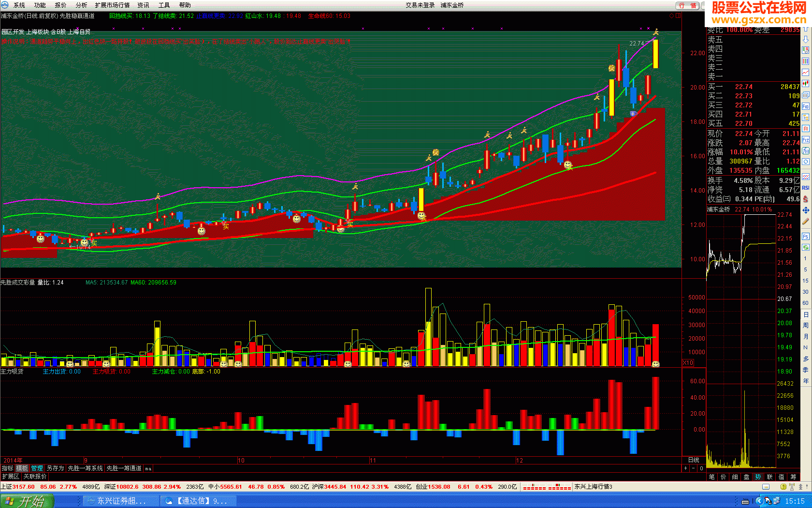Viewport: 812px width, 508px height.
Task: Select the 细 tab under the tick chart
Action: point(735,477)
